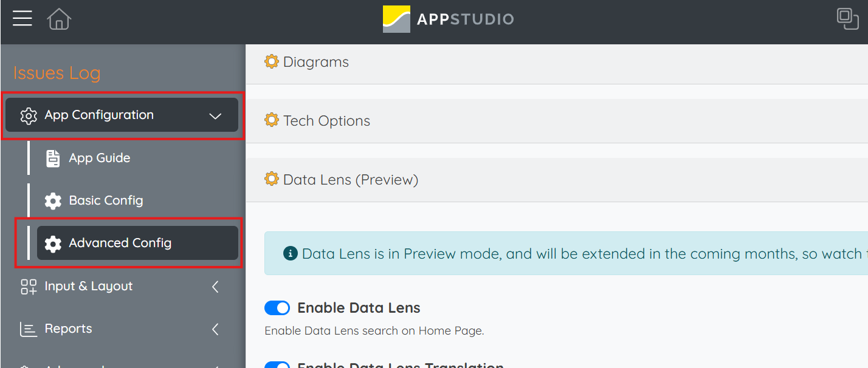The height and width of the screenshot is (368, 868).
Task: Disable the Enable Data Lens switch
Action: [x=277, y=308]
